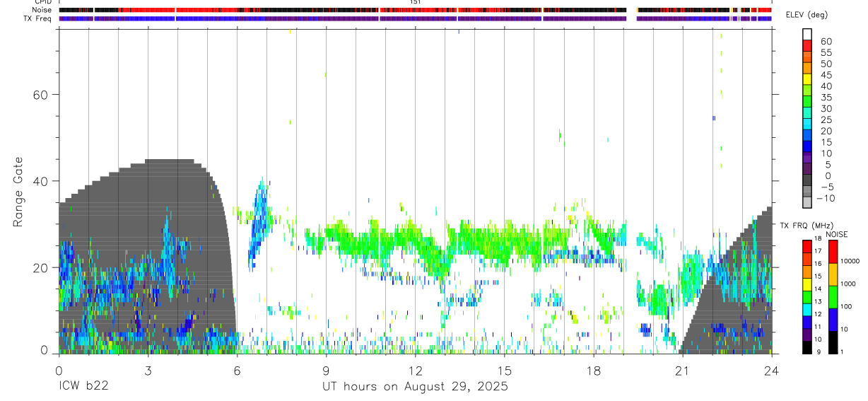
Task: Click the yellow swatch in TX FRQ legend
Action: pos(807,285)
